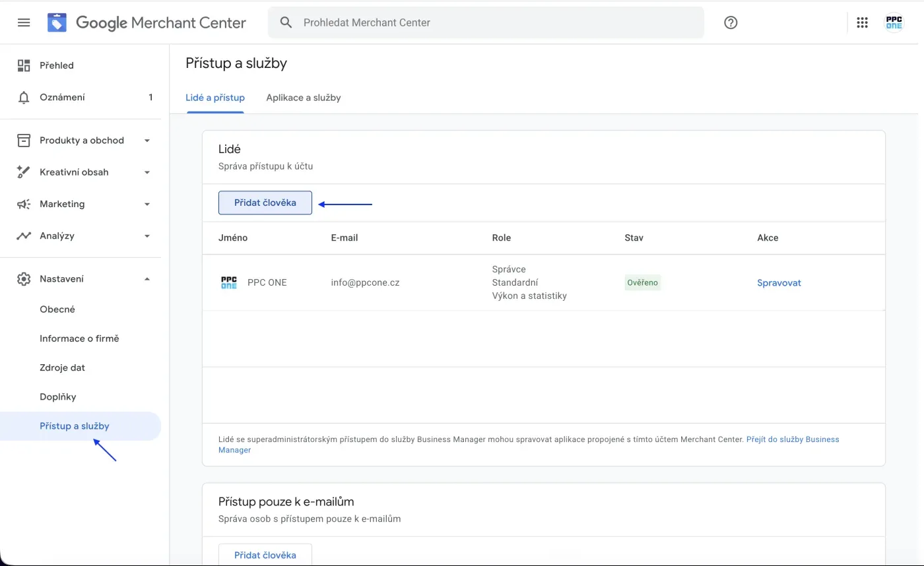
Task: Open the hamburger main menu
Action: 24,22
